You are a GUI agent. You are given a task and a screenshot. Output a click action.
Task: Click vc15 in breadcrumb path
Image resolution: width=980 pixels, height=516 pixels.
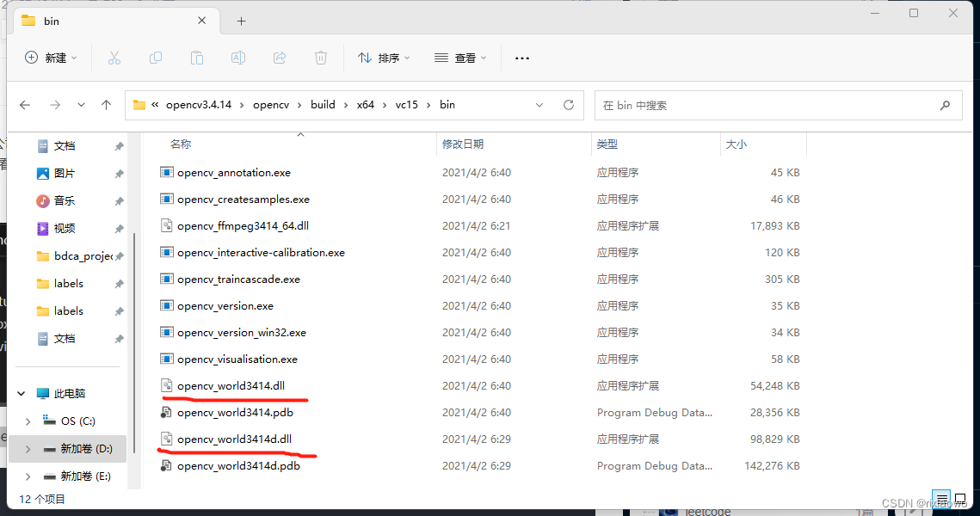[407, 105]
